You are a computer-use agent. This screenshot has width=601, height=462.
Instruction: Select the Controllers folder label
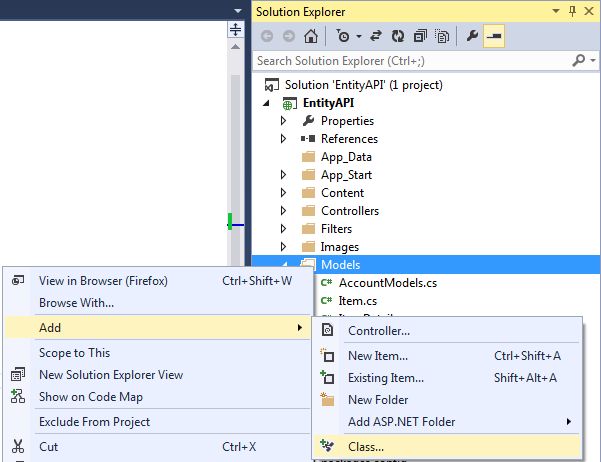click(350, 211)
